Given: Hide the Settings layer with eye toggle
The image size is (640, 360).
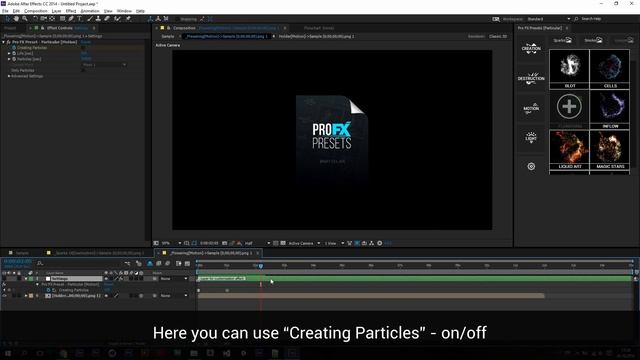Looking at the screenshot, I should [x=4, y=279].
